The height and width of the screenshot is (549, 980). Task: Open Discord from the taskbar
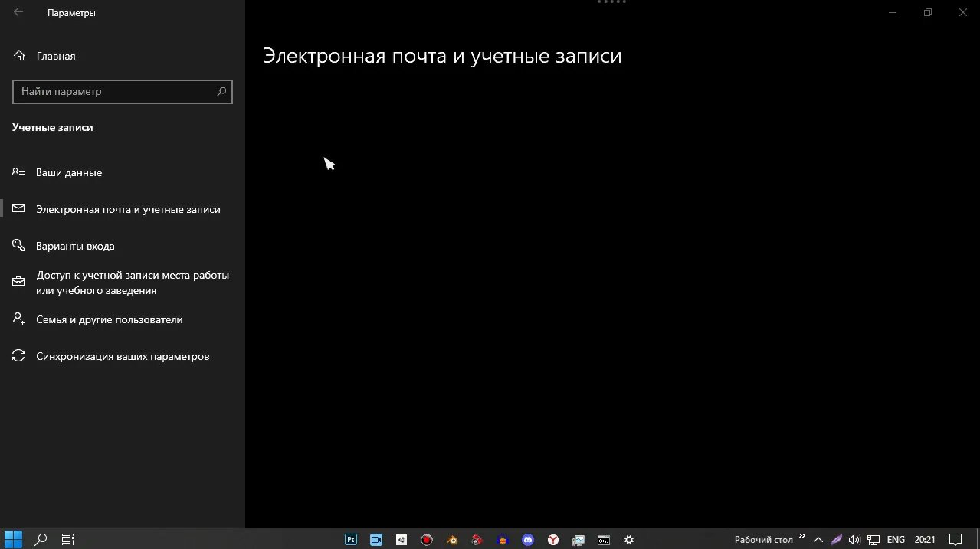click(x=527, y=539)
